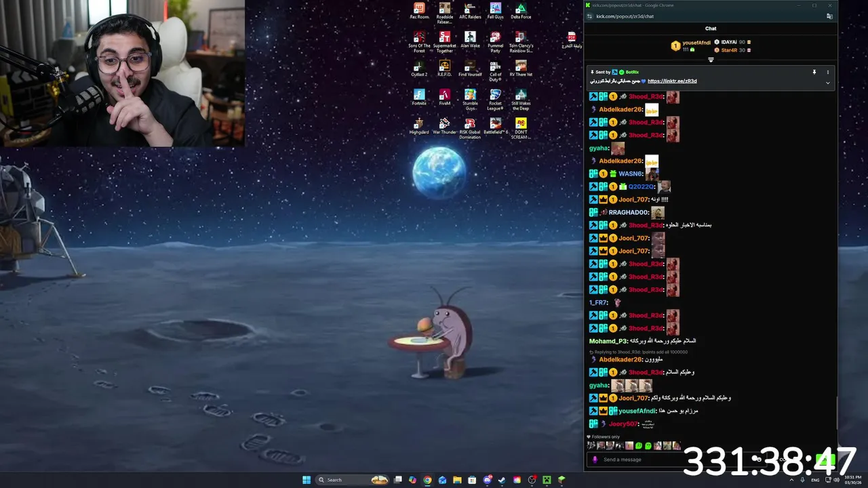
Task: Open the Rec Room desktop shortcut
Action: tap(419, 11)
